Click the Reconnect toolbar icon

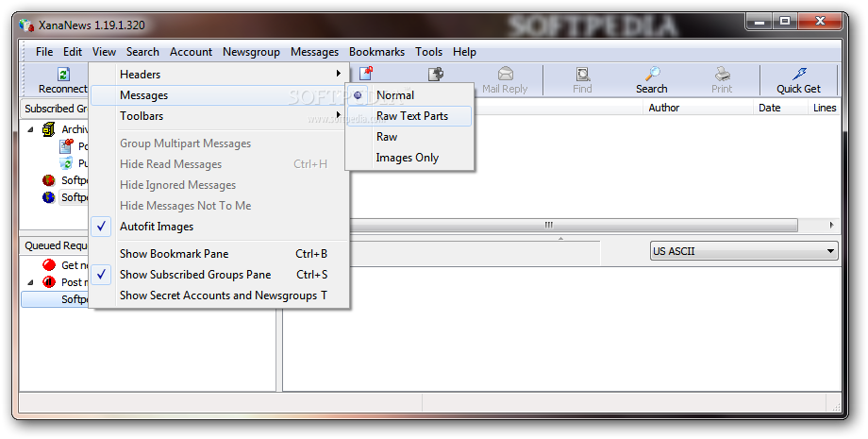coord(63,75)
